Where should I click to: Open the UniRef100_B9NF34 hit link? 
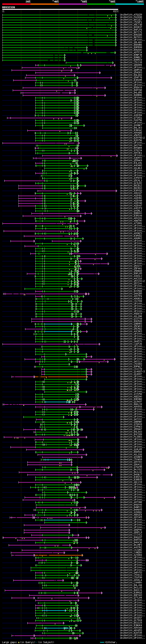pyautogui.click(x=131, y=55)
